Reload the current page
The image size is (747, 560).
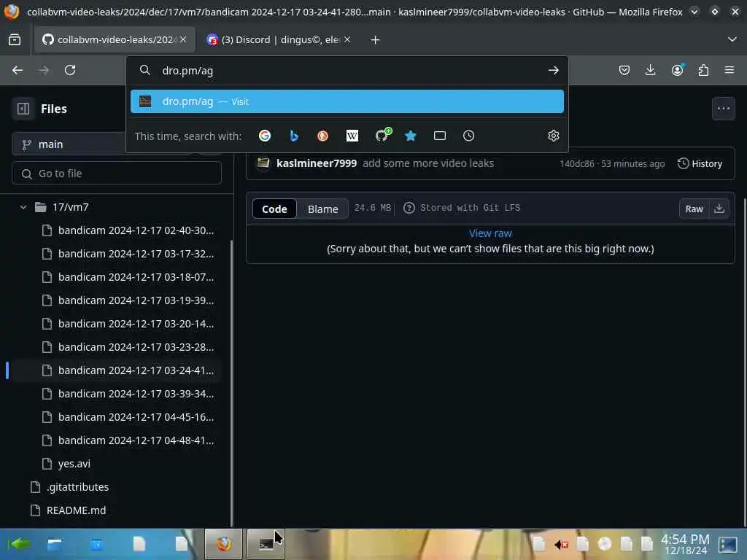[70, 71]
